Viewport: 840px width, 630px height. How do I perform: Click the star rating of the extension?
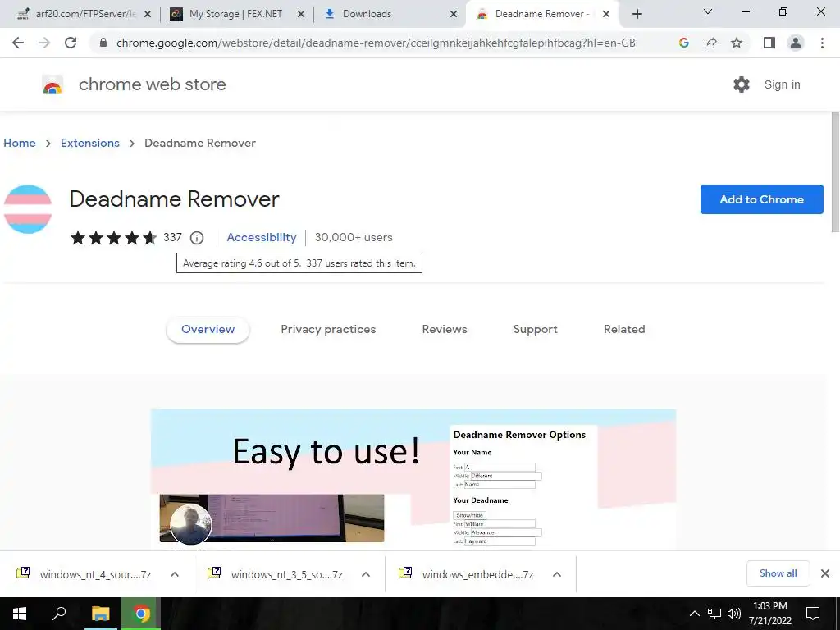tap(113, 237)
